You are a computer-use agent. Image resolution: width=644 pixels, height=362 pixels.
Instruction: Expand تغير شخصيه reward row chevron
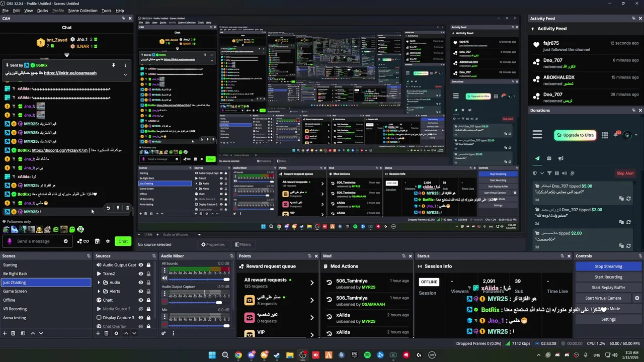click(x=312, y=318)
